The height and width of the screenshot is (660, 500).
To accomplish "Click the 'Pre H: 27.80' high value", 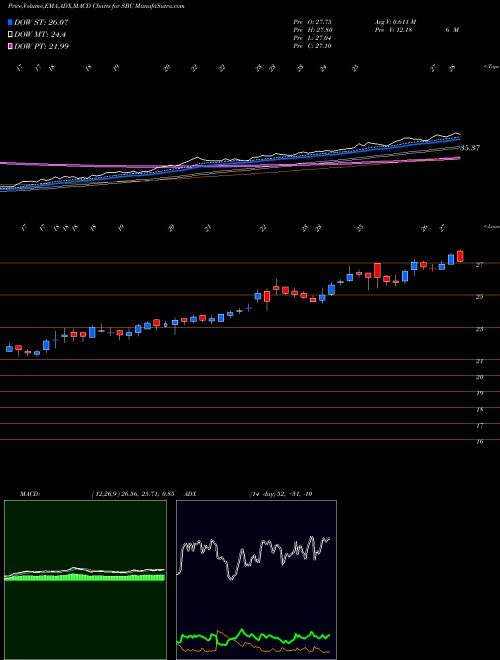I will (x=313, y=30).
